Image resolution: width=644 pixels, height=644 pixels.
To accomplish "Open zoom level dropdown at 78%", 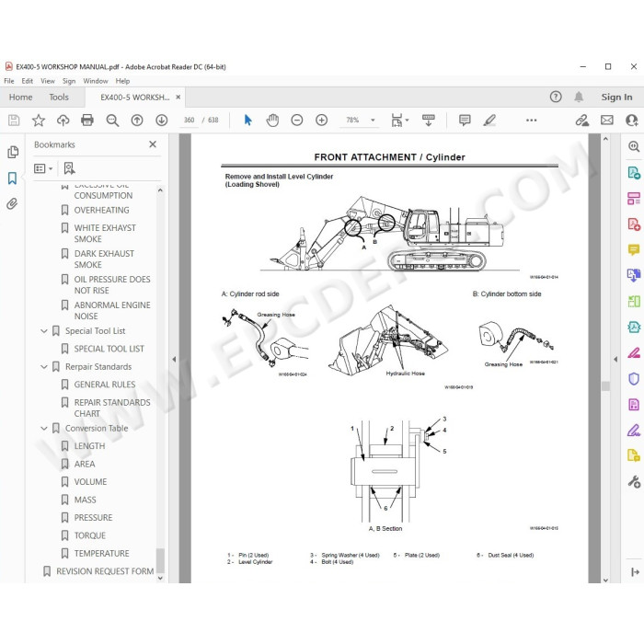I will click(x=373, y=120).
